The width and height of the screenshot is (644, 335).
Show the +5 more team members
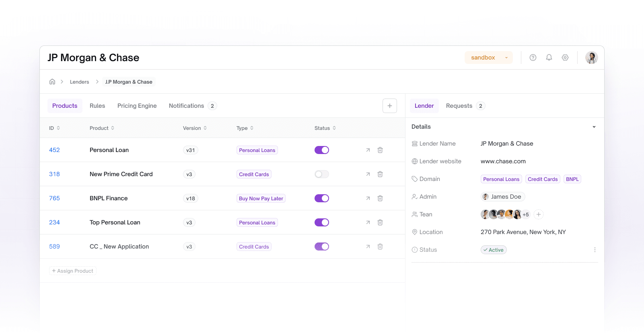[x=526, y=214]
